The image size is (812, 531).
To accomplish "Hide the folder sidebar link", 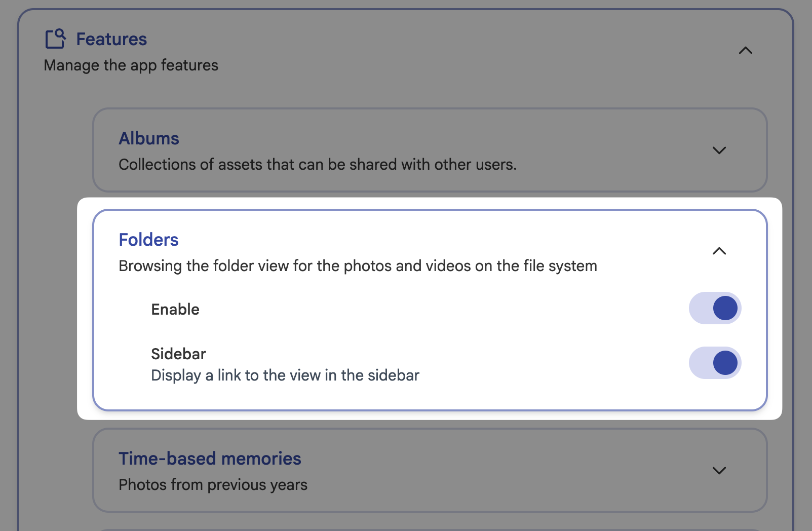I will pyautogui.click(x=715, y=362).
